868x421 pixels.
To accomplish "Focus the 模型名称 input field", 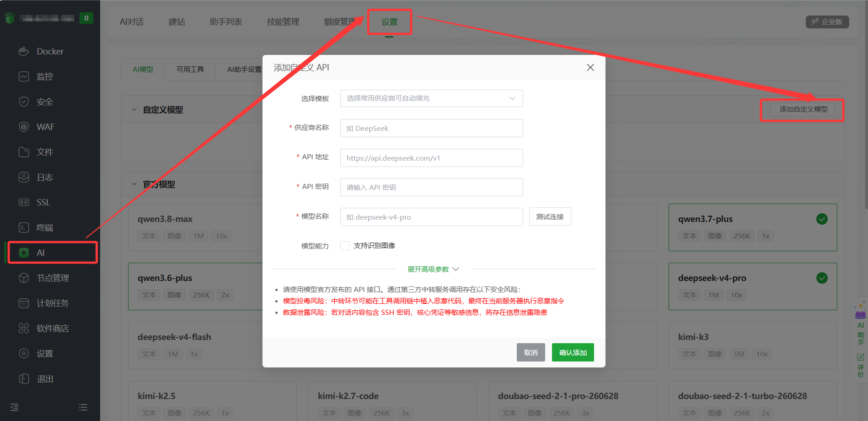I will [x=431, y=217].
